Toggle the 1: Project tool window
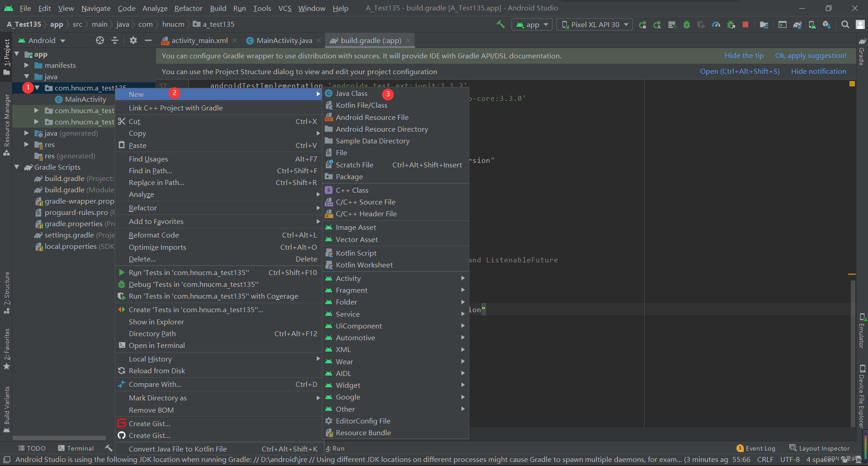 coord(7,57)
